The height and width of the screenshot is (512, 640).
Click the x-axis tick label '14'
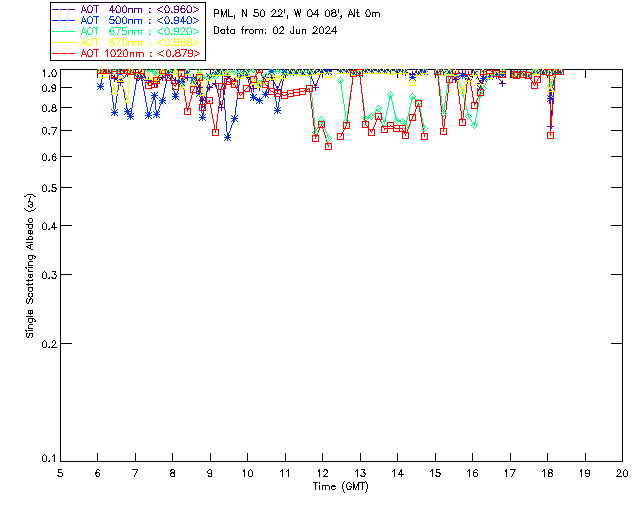click(398, 474)
